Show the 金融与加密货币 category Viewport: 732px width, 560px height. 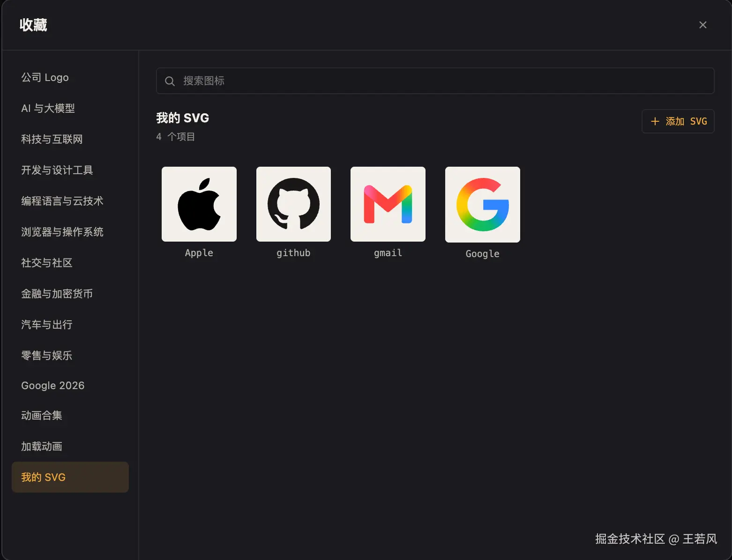point(70,294)
